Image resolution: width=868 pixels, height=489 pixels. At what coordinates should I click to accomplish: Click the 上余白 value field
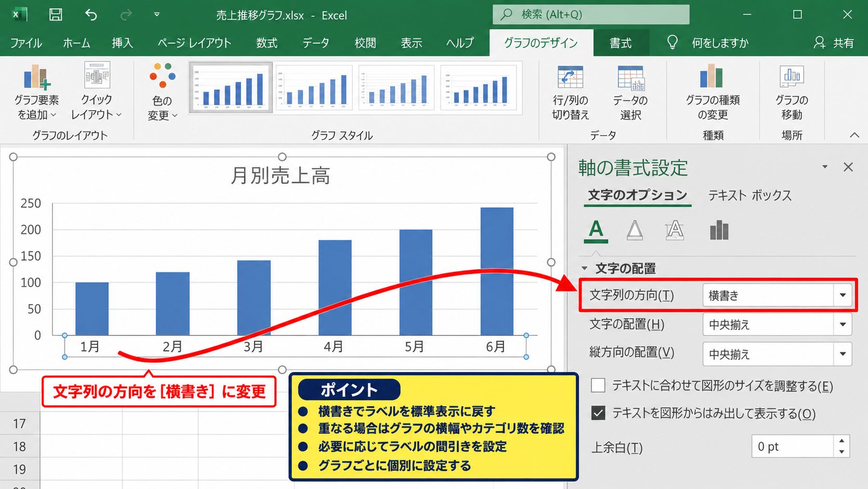pyautogui.click(x=792, y=446)
